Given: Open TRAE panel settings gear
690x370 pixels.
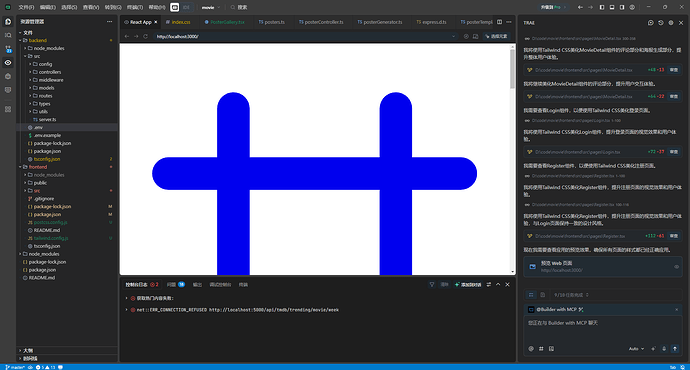Looking at the screenshot, I should coord(671,23).
